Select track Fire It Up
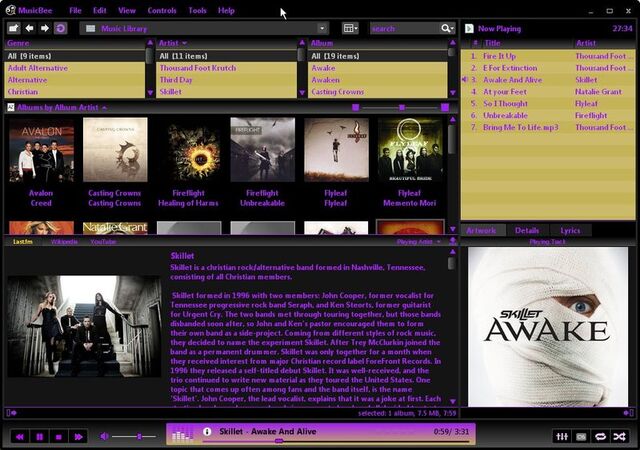The image size is (640, 450). click(548, 56)
